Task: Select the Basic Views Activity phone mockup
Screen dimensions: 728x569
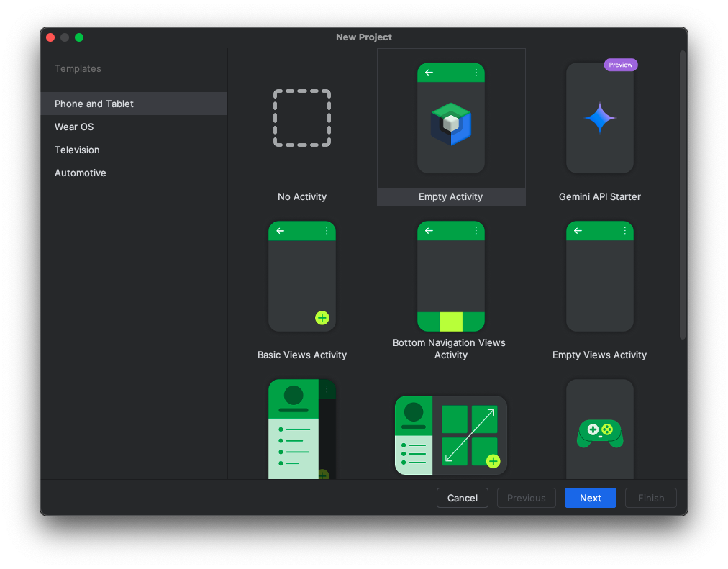Action: (x=302, y=276)
